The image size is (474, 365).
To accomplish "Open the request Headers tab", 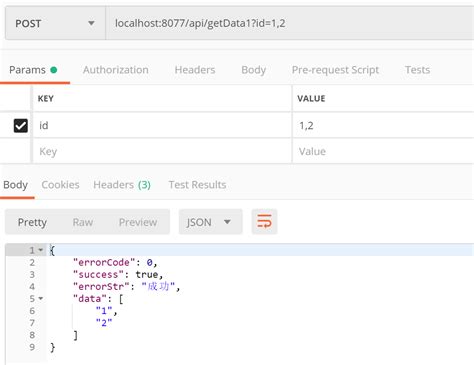I will tap(195, 70).
